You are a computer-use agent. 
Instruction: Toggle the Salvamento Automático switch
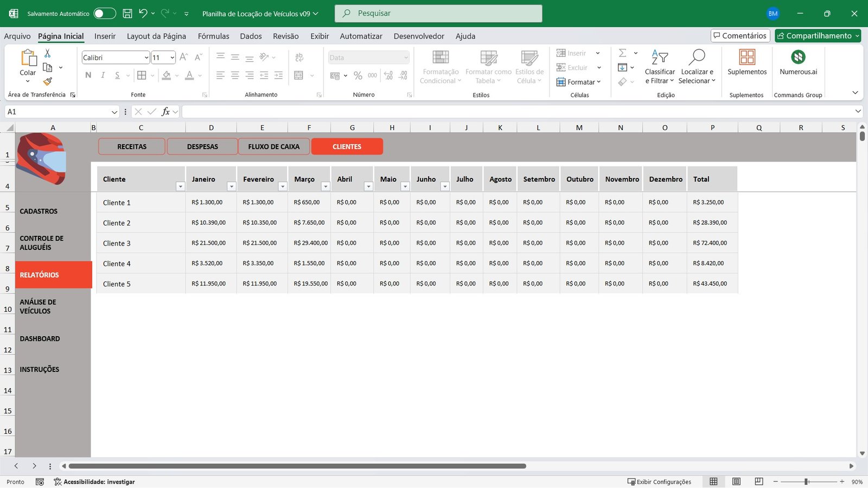tap(104, 14)
